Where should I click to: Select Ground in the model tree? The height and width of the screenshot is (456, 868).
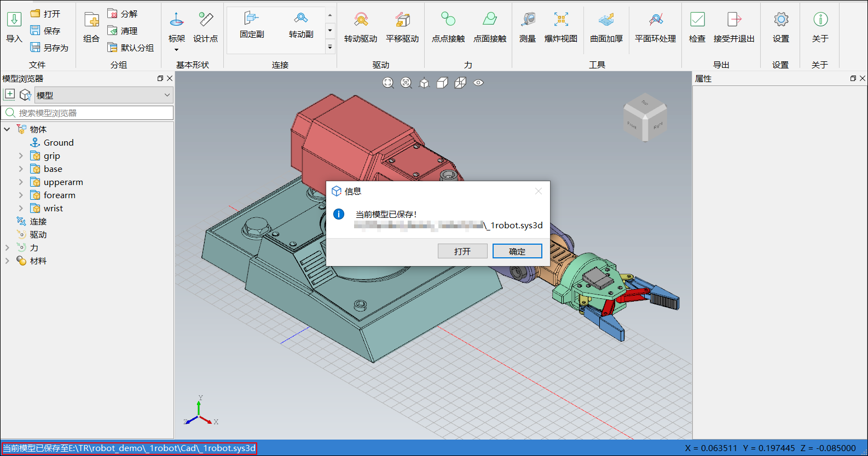click(x=59, y=143)
